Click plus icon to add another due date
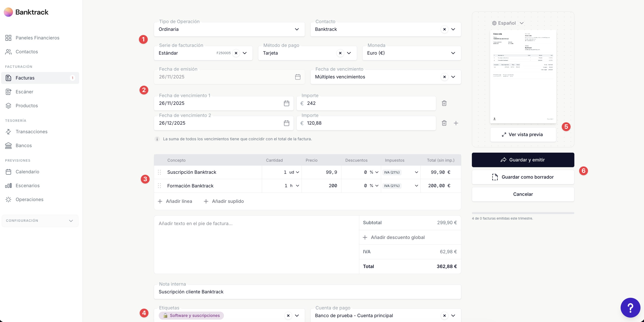This screenshot has height=322, width=644. 456,123
